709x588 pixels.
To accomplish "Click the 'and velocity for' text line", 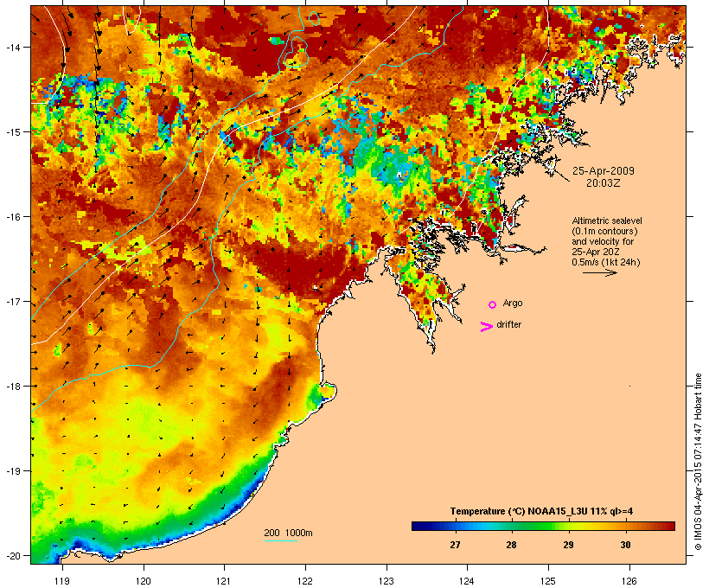I will point(603,241).
